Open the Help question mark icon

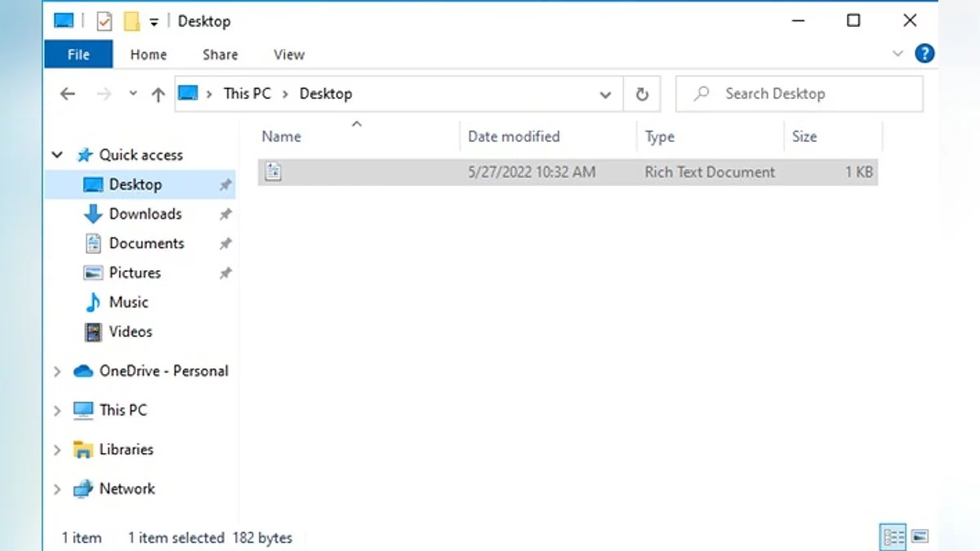coord(924,55)
